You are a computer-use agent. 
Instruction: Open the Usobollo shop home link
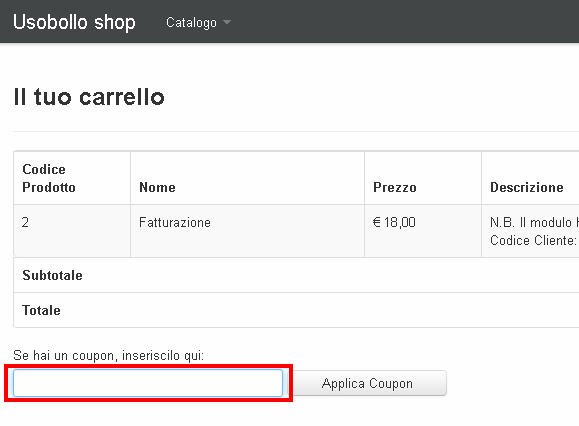click(74, 22)
